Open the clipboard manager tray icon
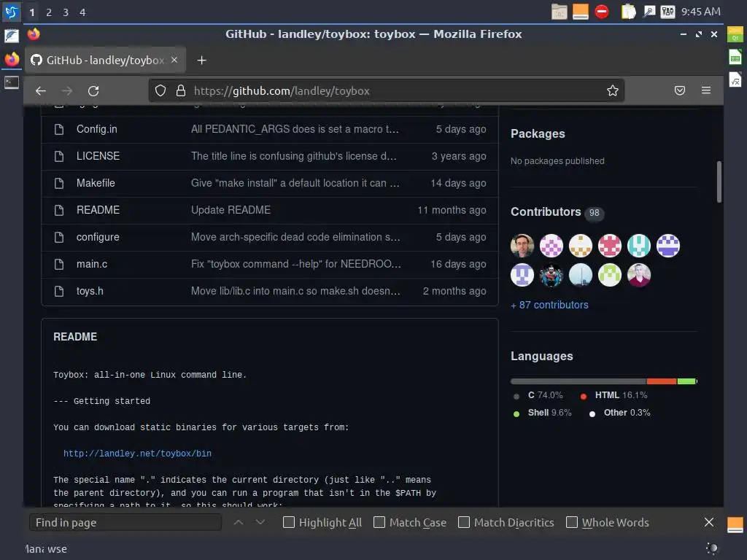Screen dimensions: 747x560 click(x=628, y=12)
